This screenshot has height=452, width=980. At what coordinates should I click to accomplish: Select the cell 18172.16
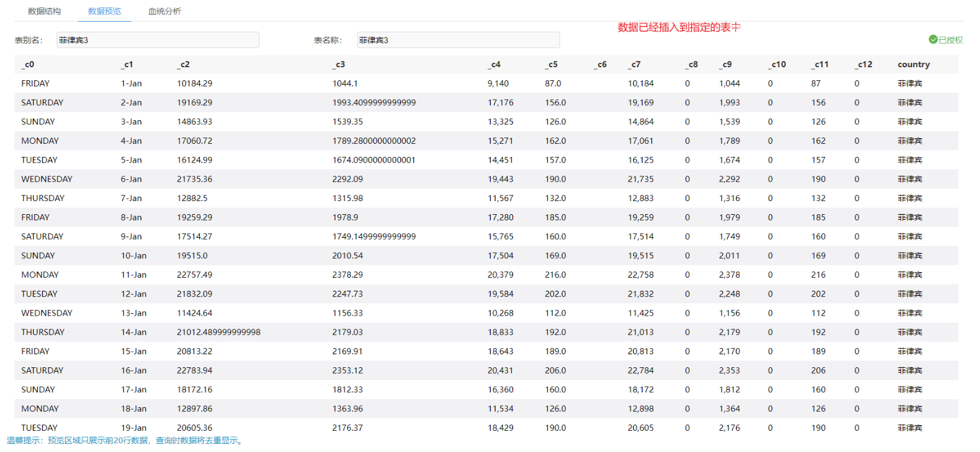(x=194, y=390)
